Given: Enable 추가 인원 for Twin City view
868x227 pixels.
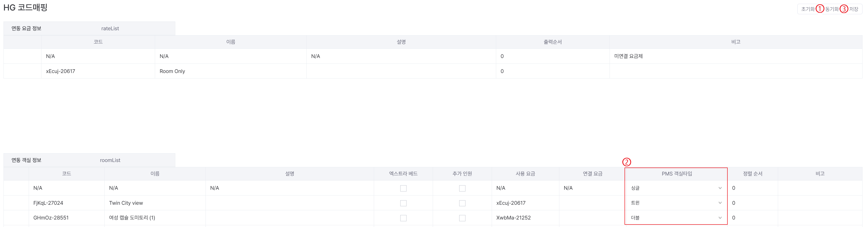Looking at the screenshot, I should 462,203.
